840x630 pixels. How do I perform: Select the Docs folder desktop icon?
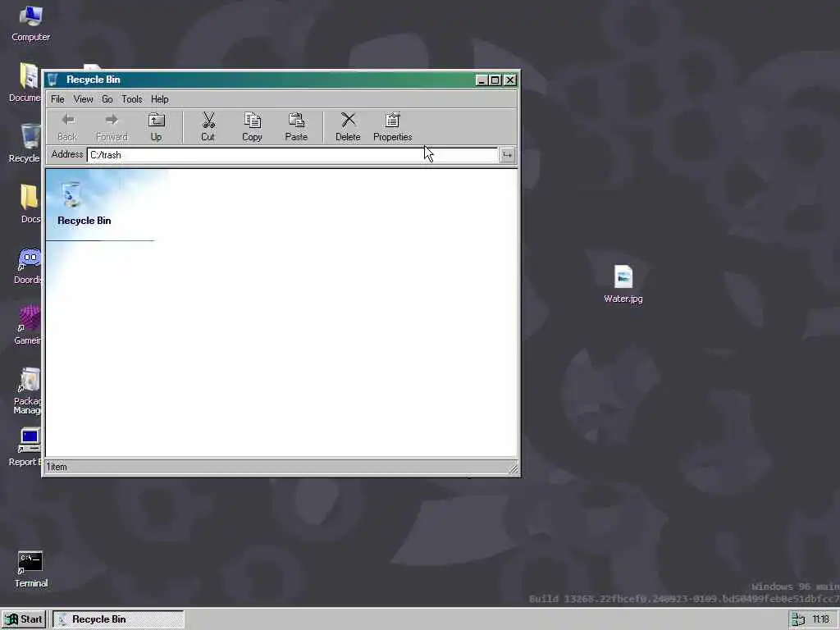[x=30, y=203]
